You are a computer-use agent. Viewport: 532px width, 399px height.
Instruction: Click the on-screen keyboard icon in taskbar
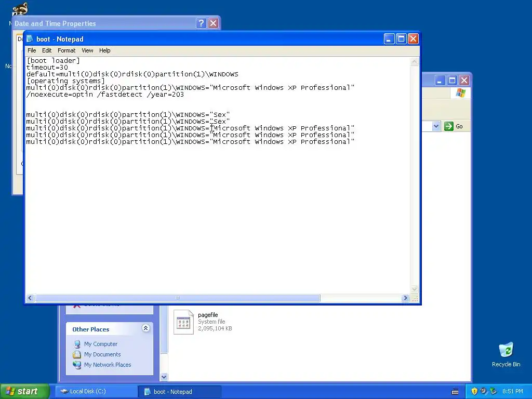tap(455, 392)
